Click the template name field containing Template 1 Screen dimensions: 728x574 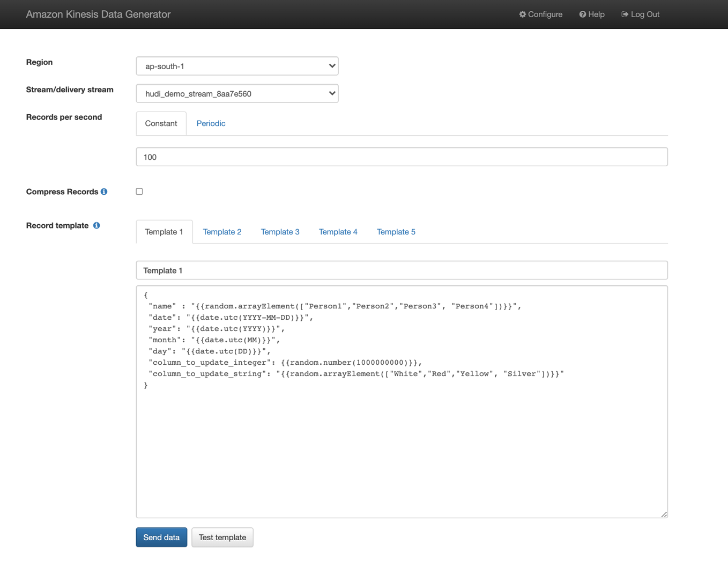(x=402, y=270)
